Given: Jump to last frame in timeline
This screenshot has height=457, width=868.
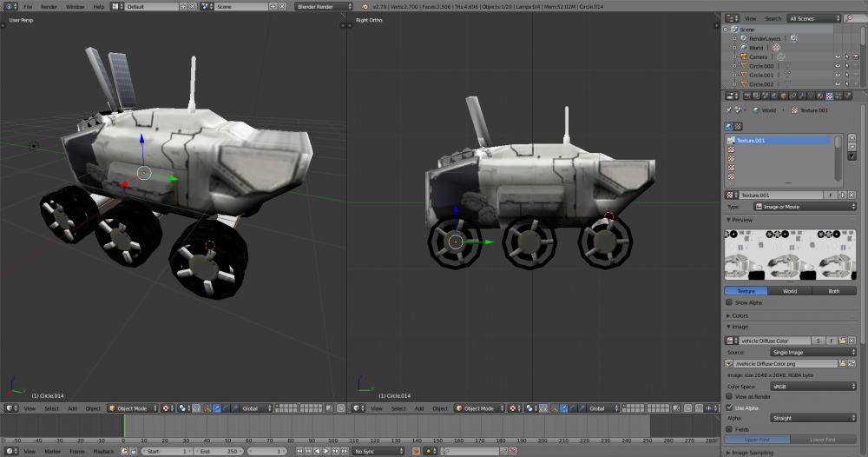Looking at the screenshot, I should tap(345, 451).
